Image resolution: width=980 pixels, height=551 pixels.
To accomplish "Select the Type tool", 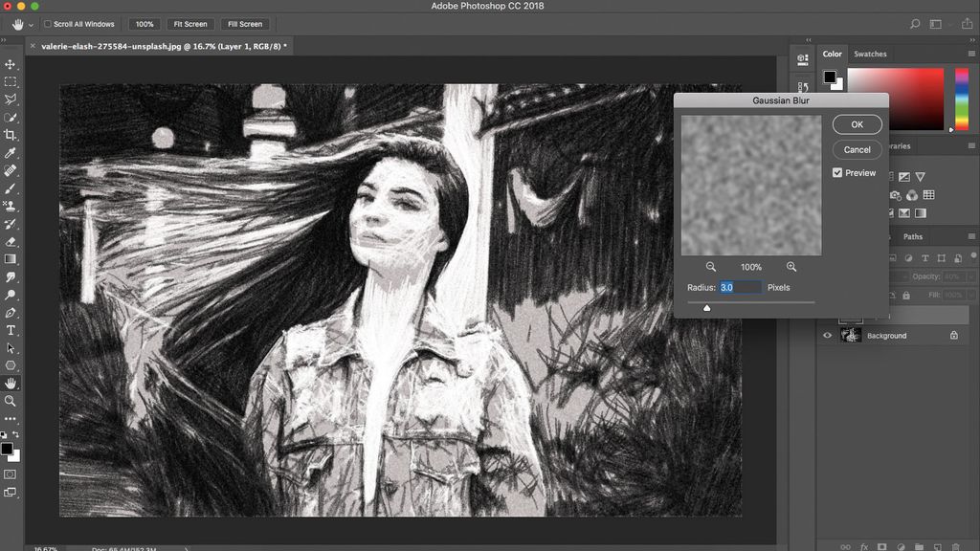I will [x=11, y=330].
